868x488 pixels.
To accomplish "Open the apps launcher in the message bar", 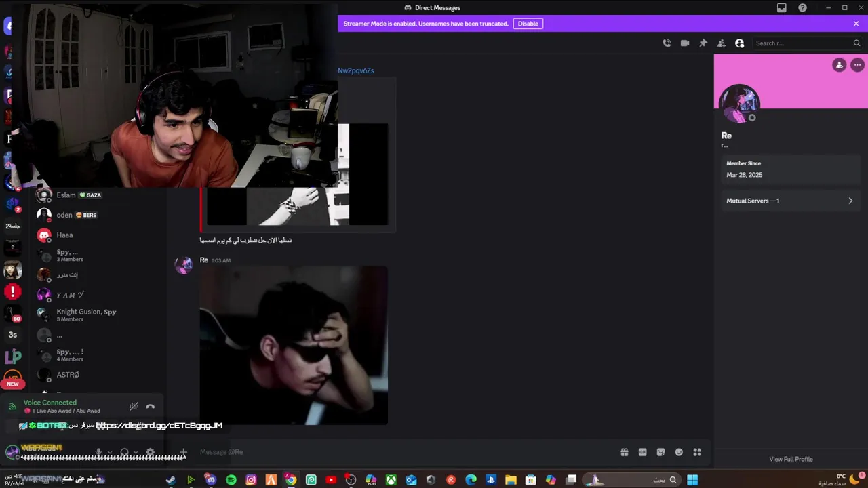I will pos(697,452).
